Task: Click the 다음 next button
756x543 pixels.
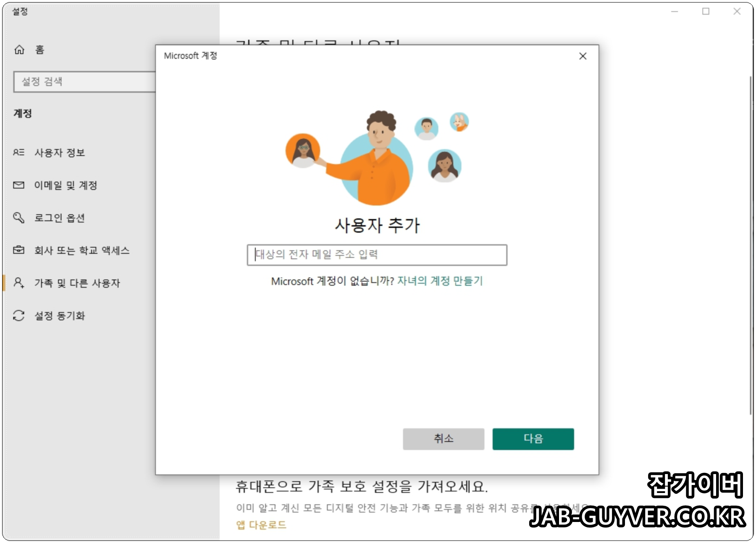Action: (533, 439)
